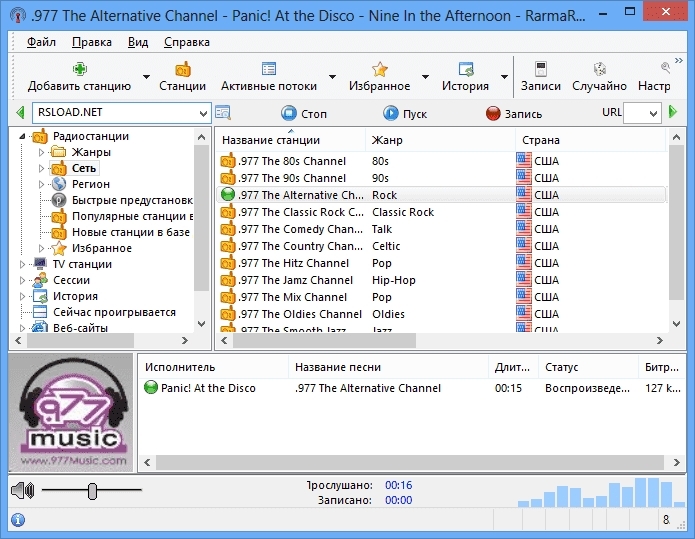695x539 pixels.
Task: Open the Активные потоки dropdown arrow
Action: (x=332, y=77)
